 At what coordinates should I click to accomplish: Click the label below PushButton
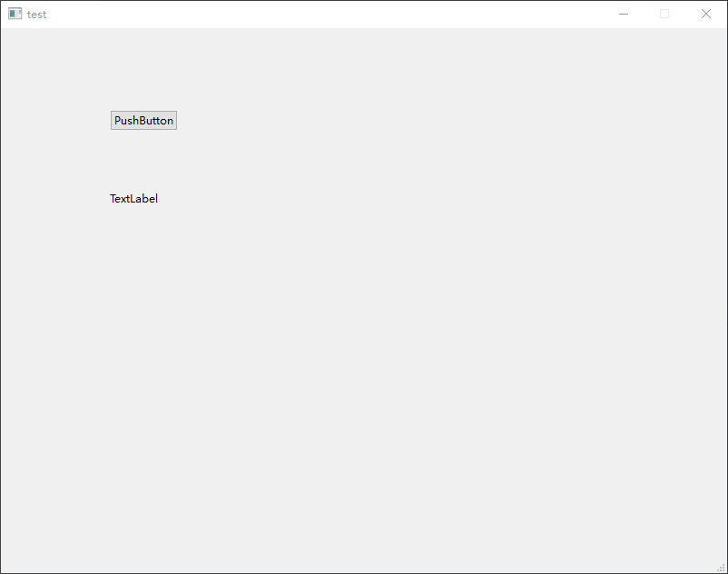(133, 199)
